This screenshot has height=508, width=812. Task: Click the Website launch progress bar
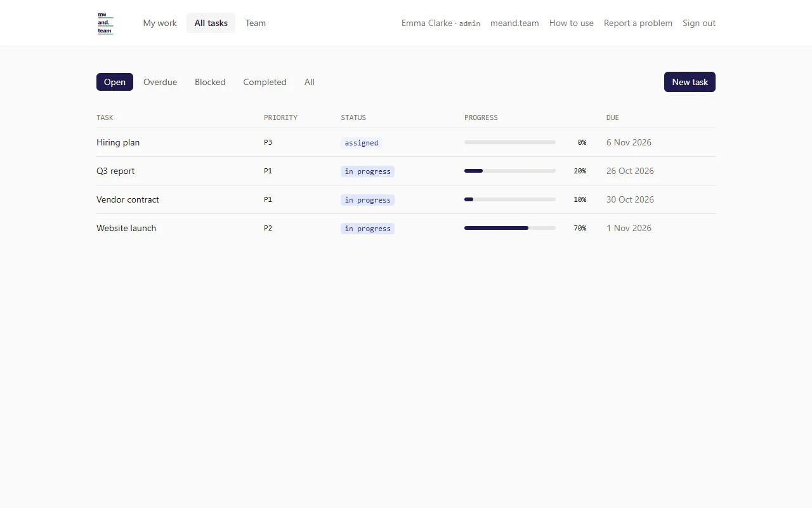tap(510, 228)
